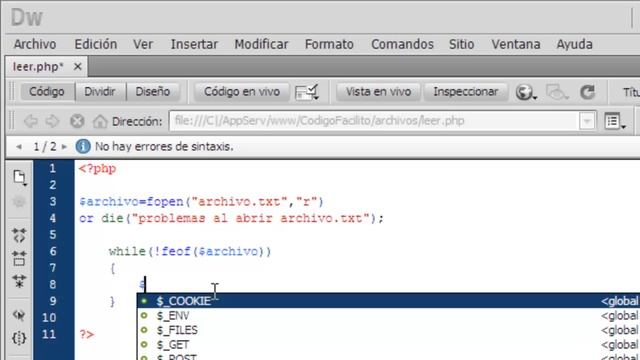Screen dimensions: 640x360
Task: Go forward in the browser navigation
Action: (52, 121)
